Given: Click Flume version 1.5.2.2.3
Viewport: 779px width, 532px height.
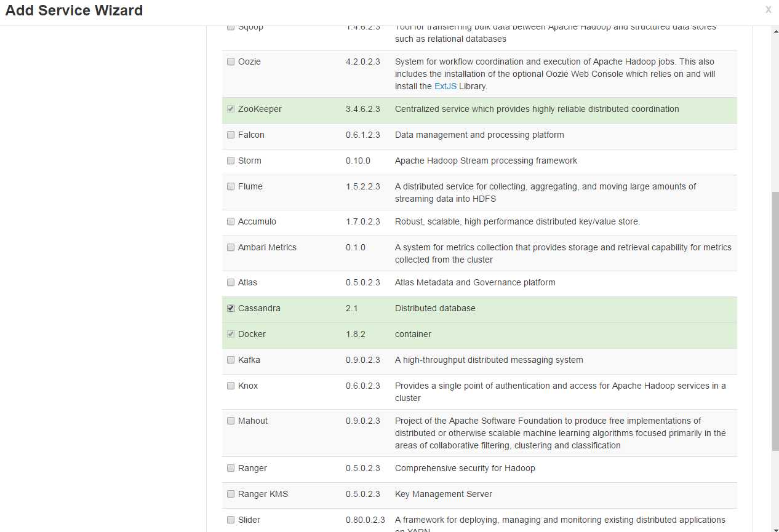Looking at the screenshot, I should (363, 186).
